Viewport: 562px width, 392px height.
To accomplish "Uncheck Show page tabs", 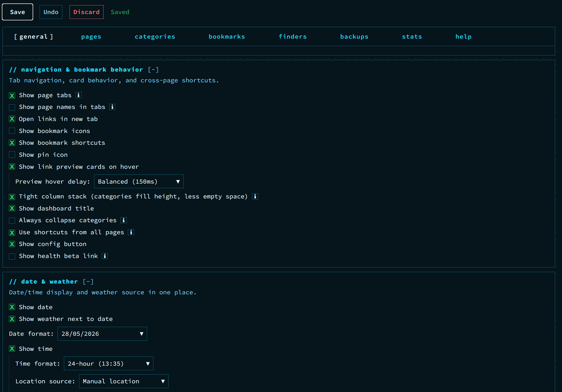I will 12,95.
